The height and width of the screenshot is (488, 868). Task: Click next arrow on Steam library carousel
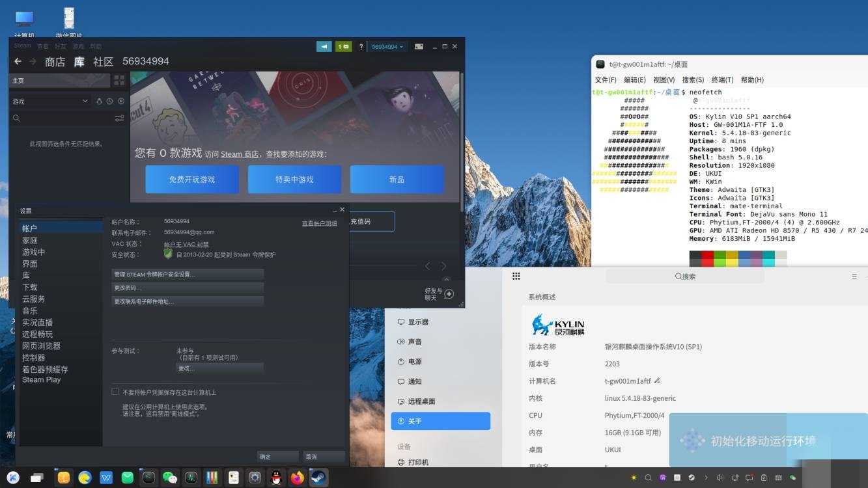[x=443, y=265]
